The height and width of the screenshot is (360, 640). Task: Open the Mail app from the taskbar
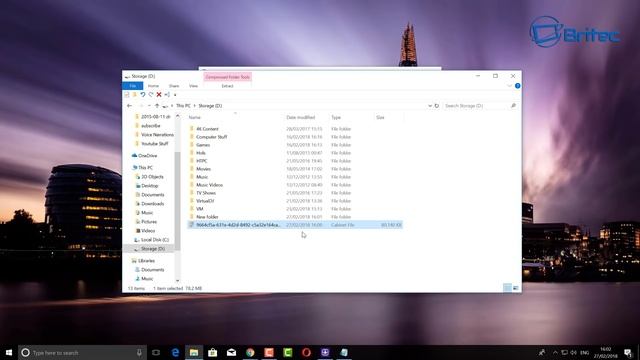[231, 352]
